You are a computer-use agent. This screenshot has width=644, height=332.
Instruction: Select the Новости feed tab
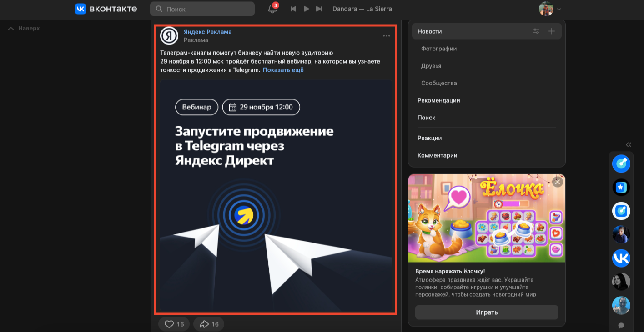tap(487, 31)
